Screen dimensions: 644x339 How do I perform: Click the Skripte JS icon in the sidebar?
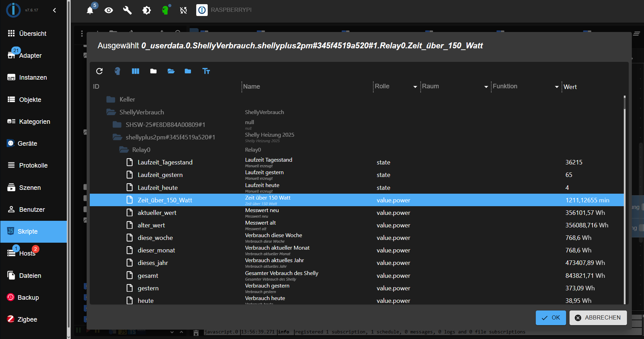pos(10,231)
